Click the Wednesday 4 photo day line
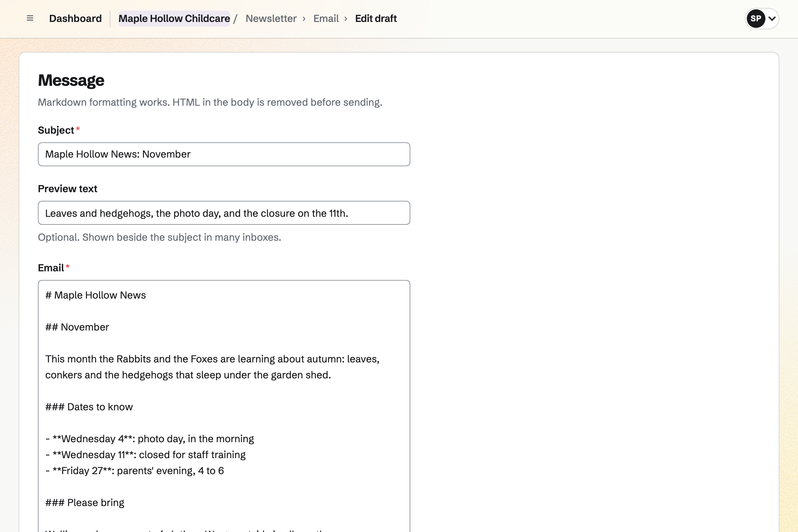 click(149, 439)
